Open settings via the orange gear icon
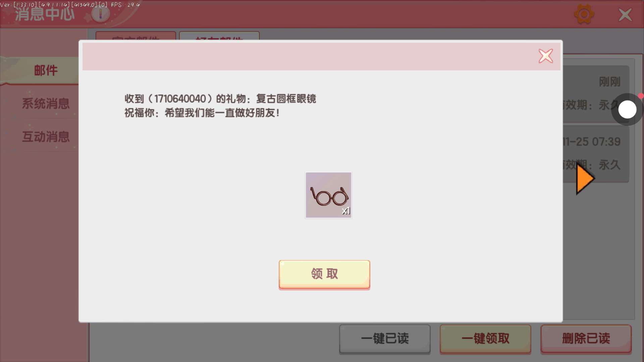This screenshot has width=644, height=362. (x=584, y=14)
